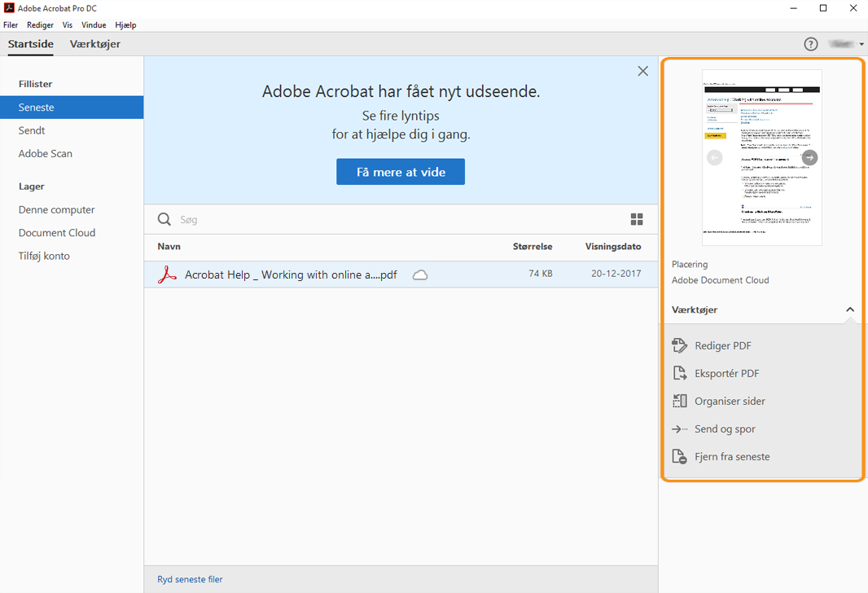Switch to the Værktøjer tab
The width and height of the screenshot is (868, 593).
point(94,44)
